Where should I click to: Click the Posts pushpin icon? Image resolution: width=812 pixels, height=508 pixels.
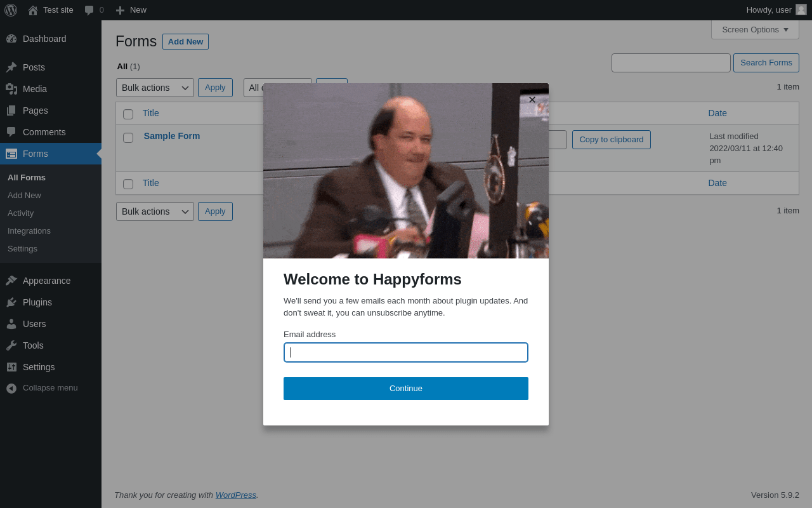coord(11,67)
